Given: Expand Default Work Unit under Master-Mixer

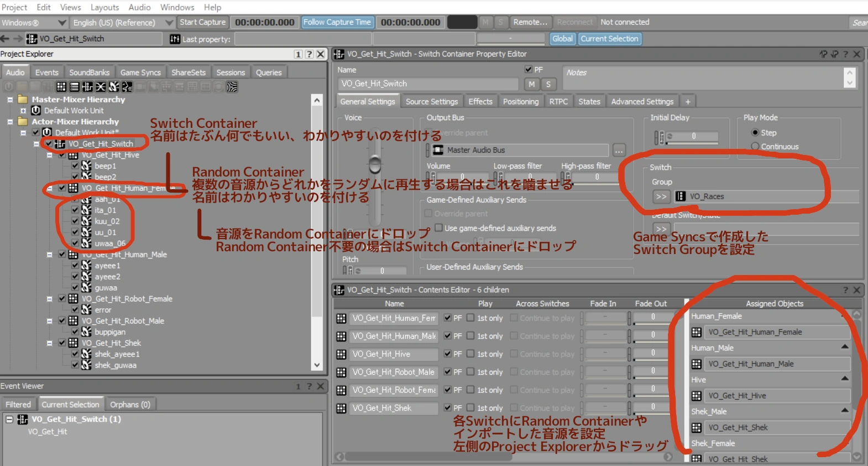Looking at the screenshot, I should click(x=23, y=111).
